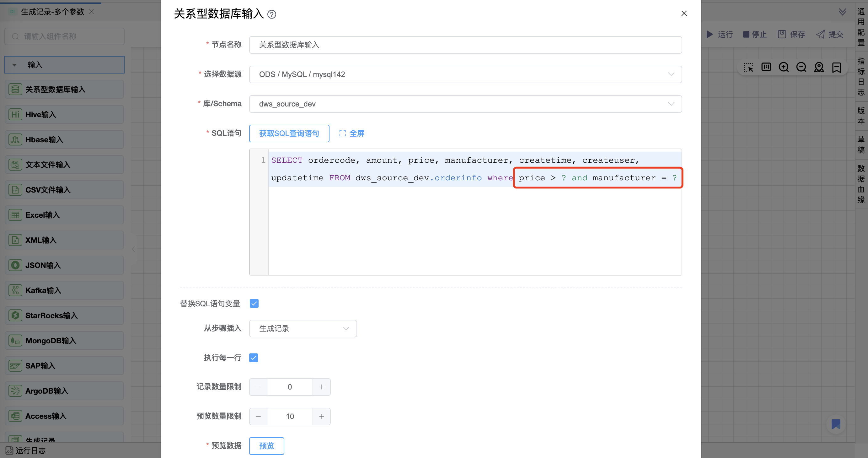The width and height of the screenshot is (868, 458).
Task: Expand the 库/Schema dropdown
Action: pyautogui.click(x=465, y=104)
